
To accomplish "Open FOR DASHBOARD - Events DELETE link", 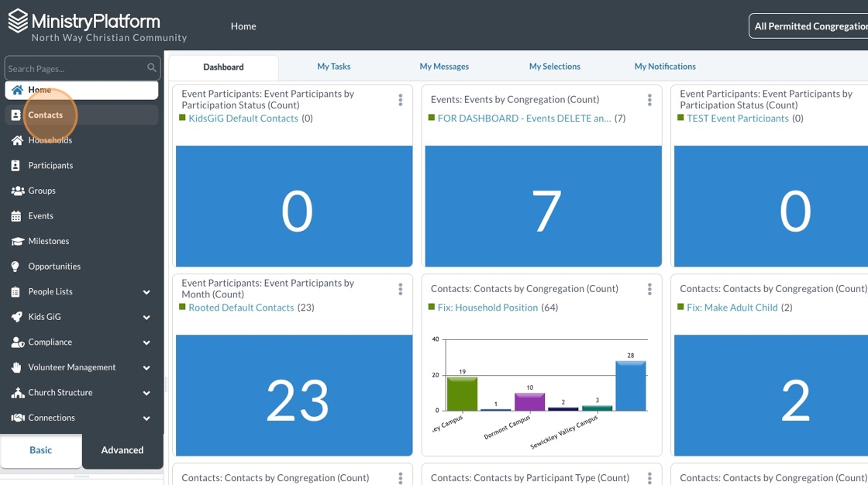I will 524,118.
